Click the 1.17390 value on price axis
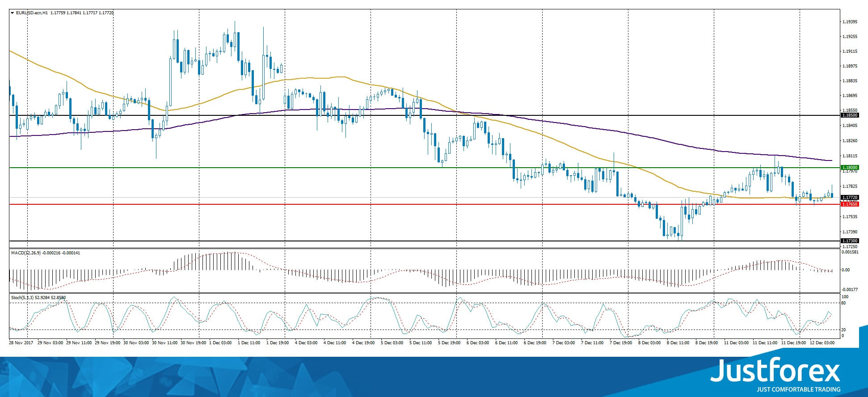 850,232
